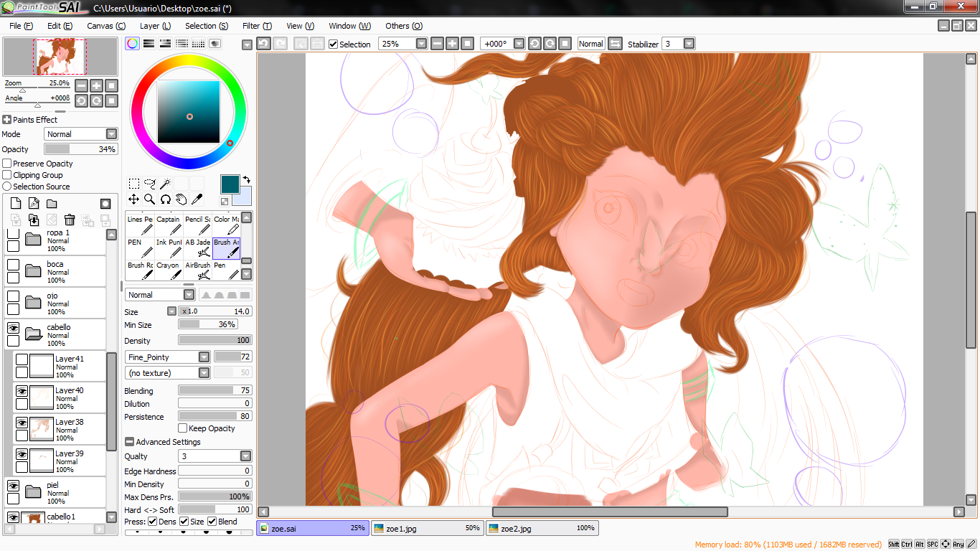The width and height of the screenshot is (980, 551).
Task: Select the Lasso selection tool
Action: pos(149,184)
